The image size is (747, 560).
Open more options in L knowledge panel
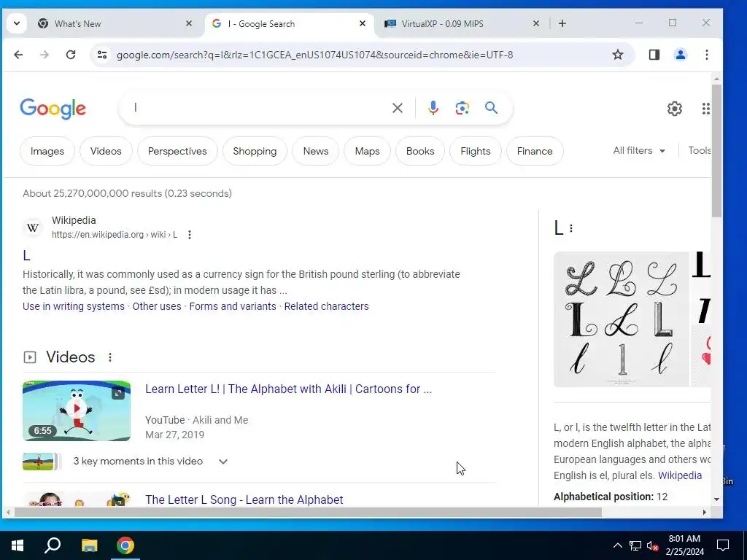tap(571, 228)
